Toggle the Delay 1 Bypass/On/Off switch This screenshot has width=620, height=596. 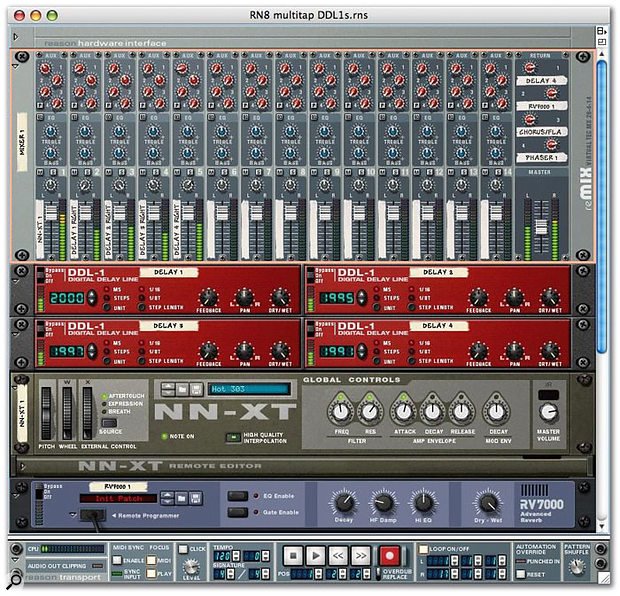point(40,275)
